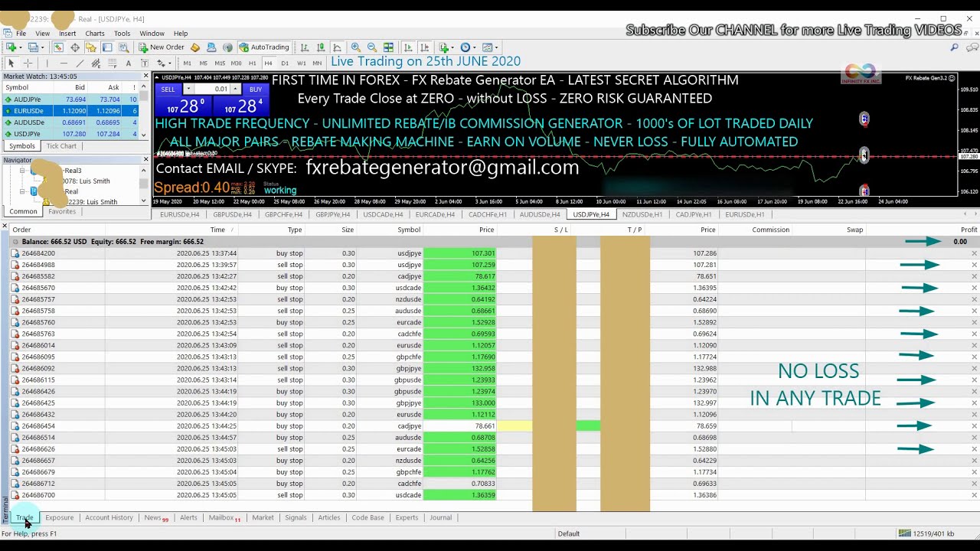Screen dimensions: 980x551
Task: Open a new chart via toolbar icon
Action: (10, 47)
